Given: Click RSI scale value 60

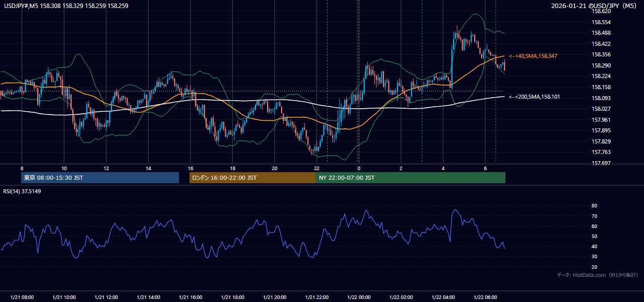Looking at the screenshot, I should (594, 226).
